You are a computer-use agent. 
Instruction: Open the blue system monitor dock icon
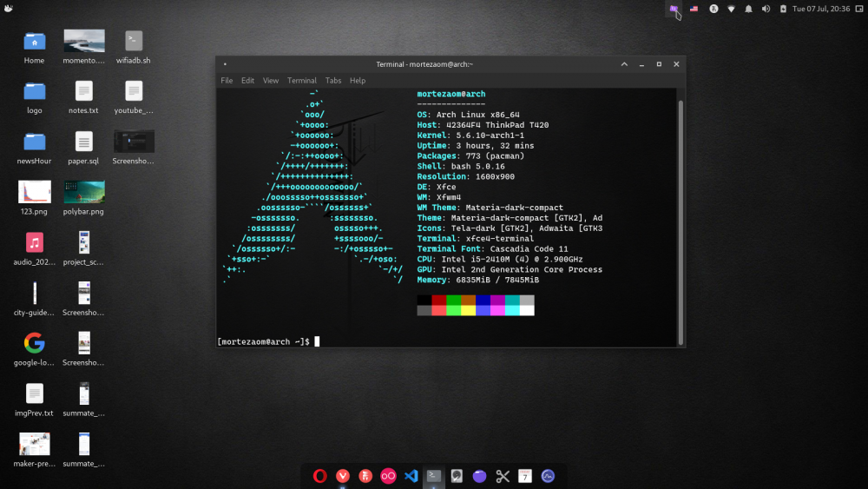point(548,476)
